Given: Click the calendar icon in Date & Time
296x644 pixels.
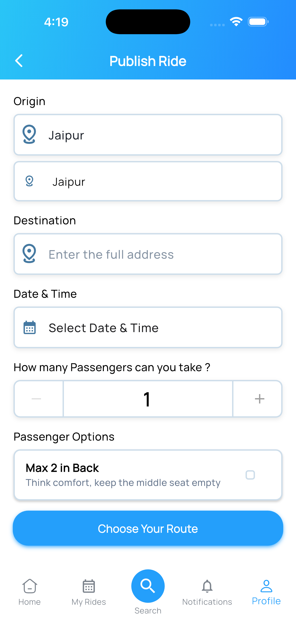Looking at the screenshot, I should click(30, 327).
